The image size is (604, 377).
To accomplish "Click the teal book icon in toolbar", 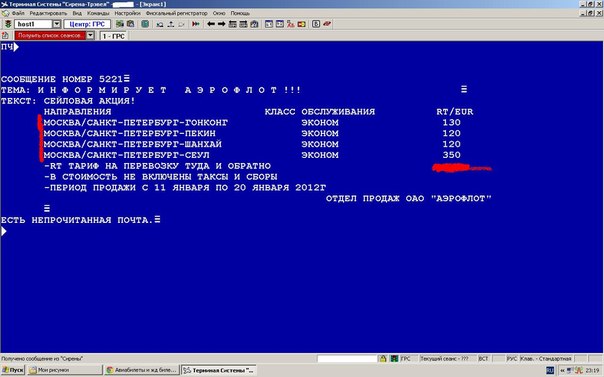I will (x=145, y=24).
